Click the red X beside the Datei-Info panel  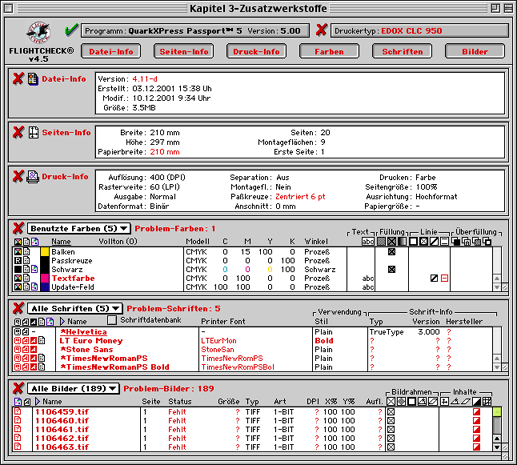pyautogui.click(x=18, y=79)
